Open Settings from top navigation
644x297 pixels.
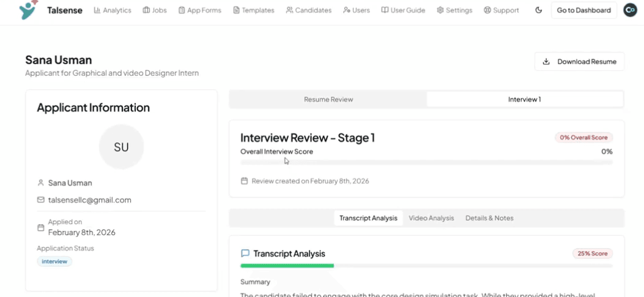pos(454,10)
